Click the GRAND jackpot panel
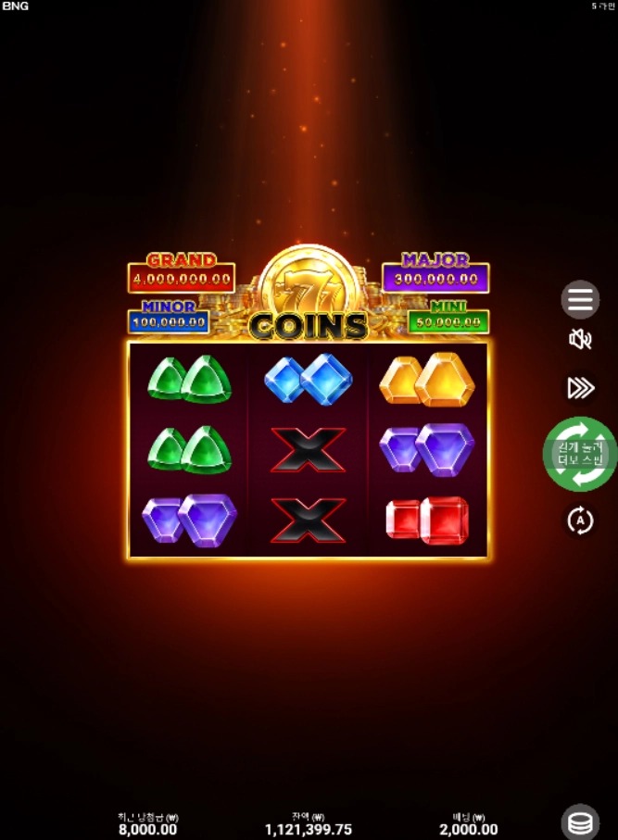 tap(182, 273)
